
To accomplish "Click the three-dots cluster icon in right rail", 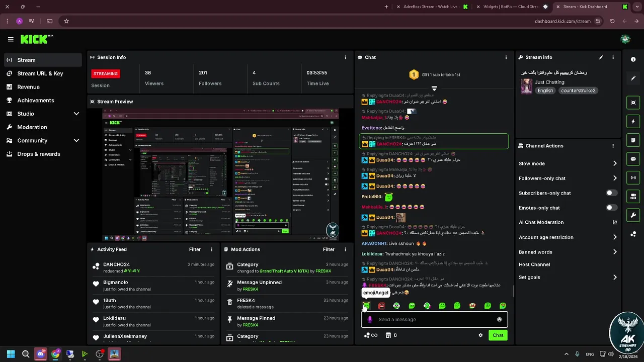I will point(633,234).
